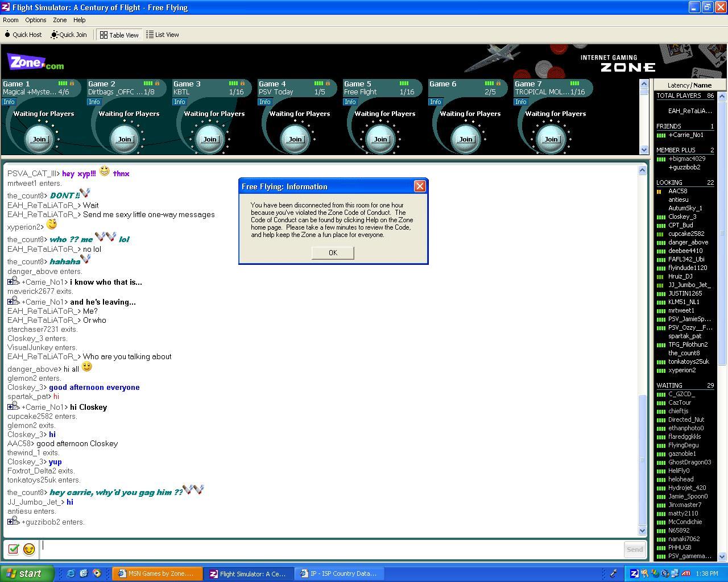This screenshot has width=728, height=582.
Task: Open the Zone menu
Action: click(x=60, y=20)
